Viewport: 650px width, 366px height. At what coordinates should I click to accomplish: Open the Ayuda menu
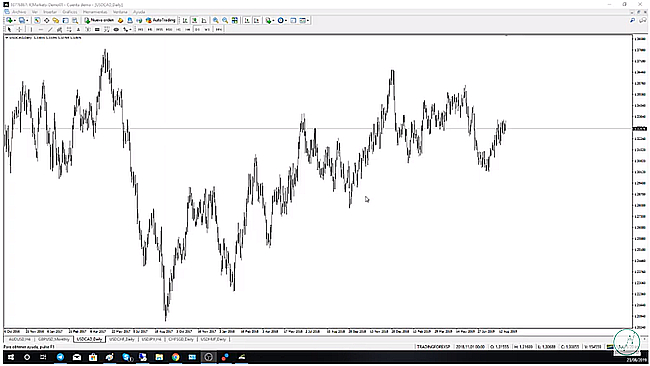click(139, 12)
